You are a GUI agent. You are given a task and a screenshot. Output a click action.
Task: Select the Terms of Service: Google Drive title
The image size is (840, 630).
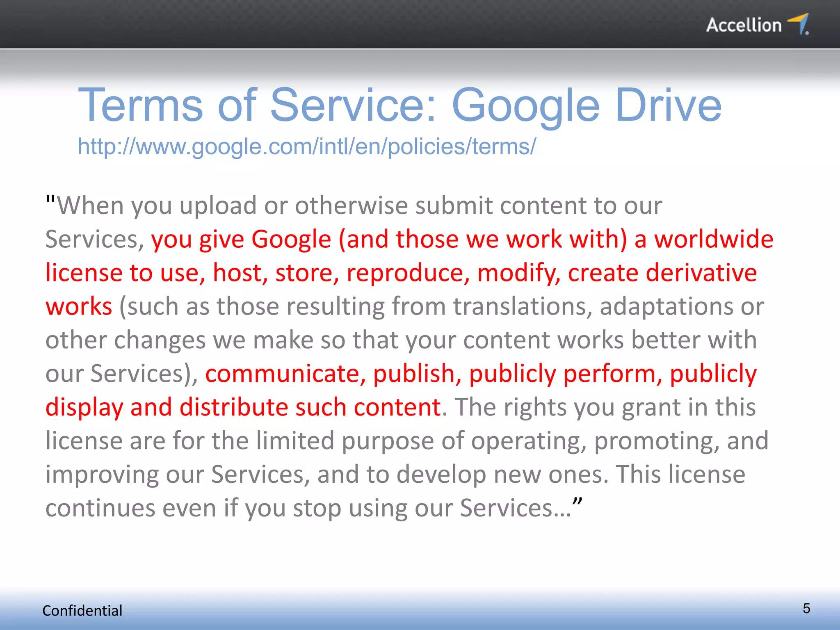(x=400, y=105)
